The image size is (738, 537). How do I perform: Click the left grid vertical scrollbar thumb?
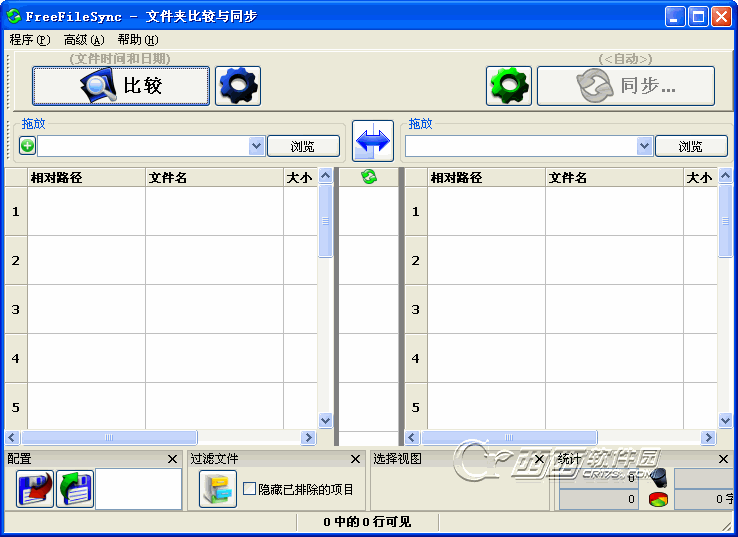tap(325, 221)
